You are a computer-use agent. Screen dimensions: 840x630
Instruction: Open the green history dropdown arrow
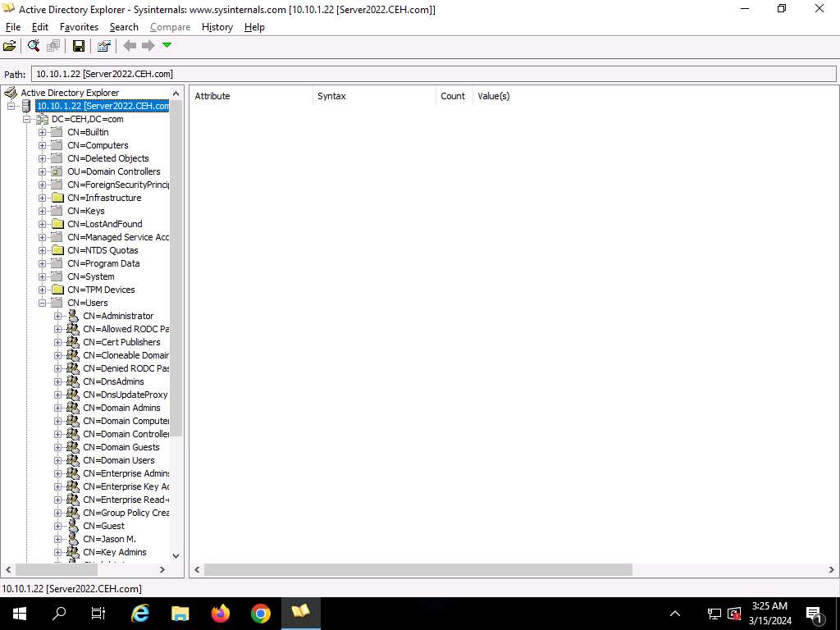tap(167, 45)
